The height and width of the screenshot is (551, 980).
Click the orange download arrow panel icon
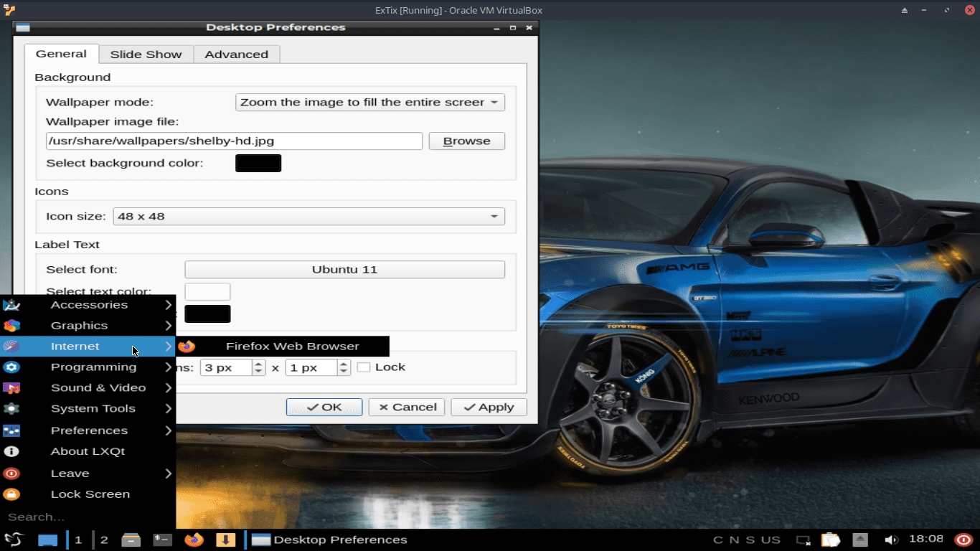[x=225, y=540]
